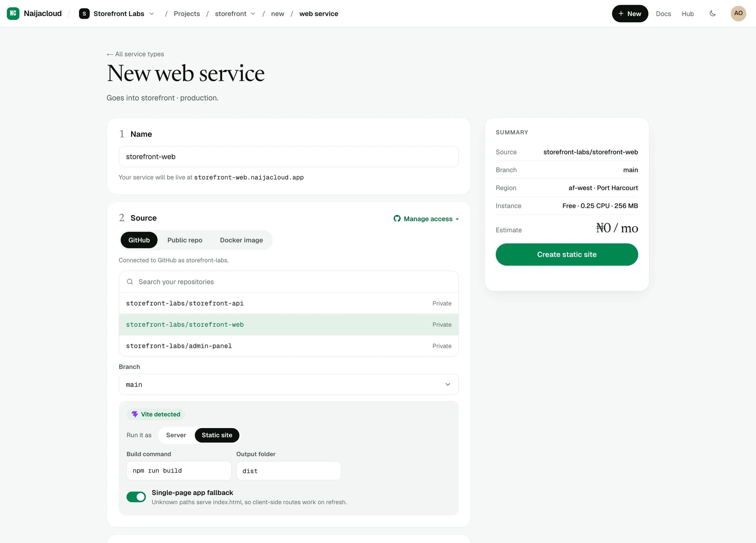
Task: Open the Manage access dropdown
Action: tap(426, 218)
